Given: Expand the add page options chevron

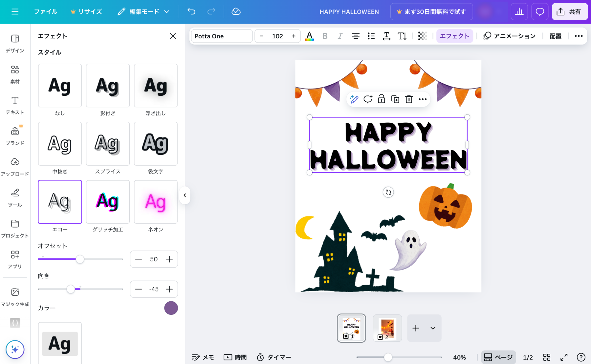Looking at the screenshot, I should (x=433, y=328).
